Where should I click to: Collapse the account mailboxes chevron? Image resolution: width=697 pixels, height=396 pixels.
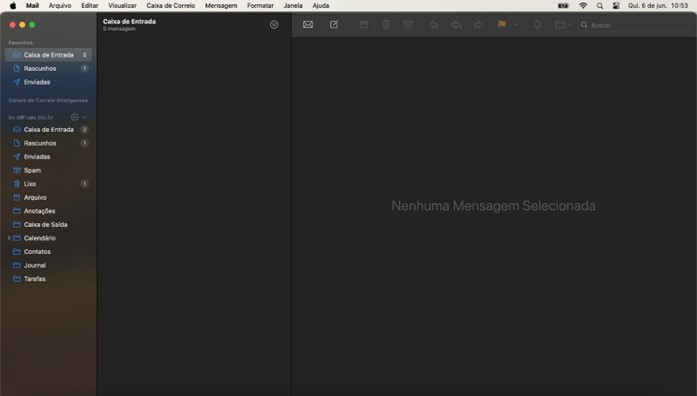(84, 117)
